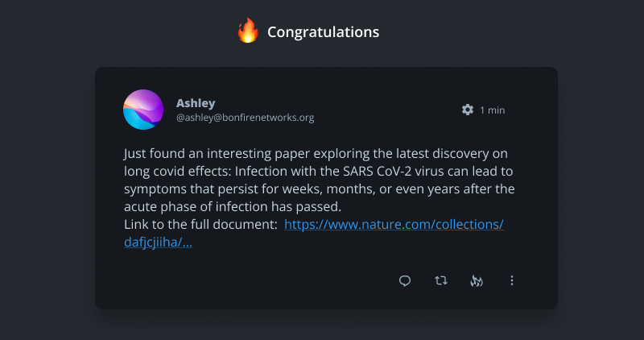
Task: Select the @ashley@bonfirenetworks.org handle
Action: [x=245, y=118]
